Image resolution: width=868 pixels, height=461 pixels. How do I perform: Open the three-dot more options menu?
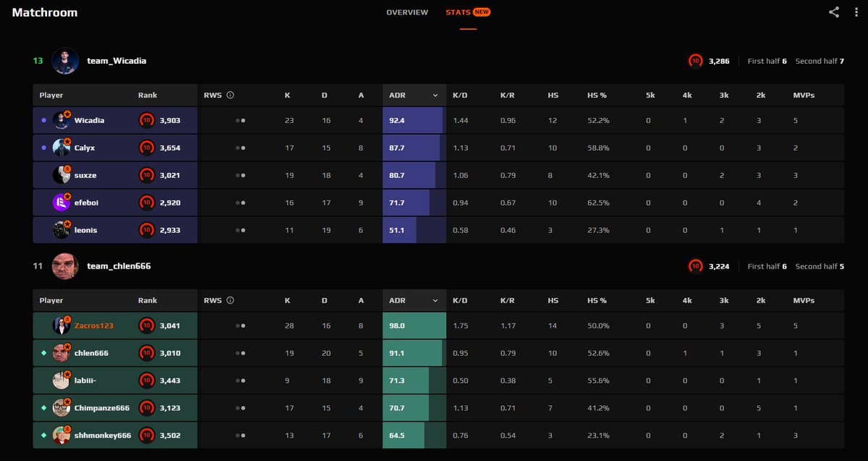(x=856, y=12)
